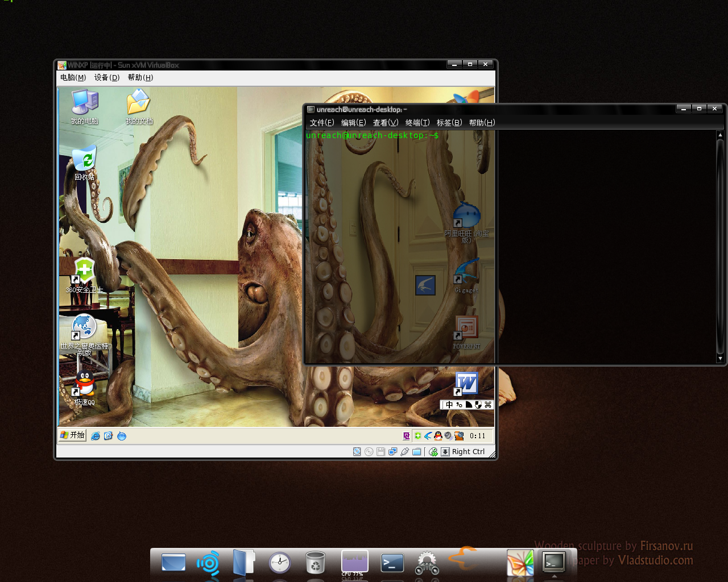Open the Word shortcut on XP desktop
Screen dimensions: 728x582
(x=466, y=384)
